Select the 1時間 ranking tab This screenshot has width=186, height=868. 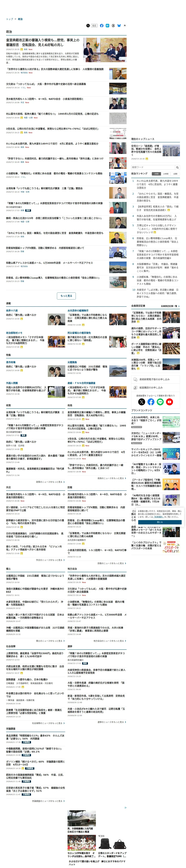pos(156,174)
